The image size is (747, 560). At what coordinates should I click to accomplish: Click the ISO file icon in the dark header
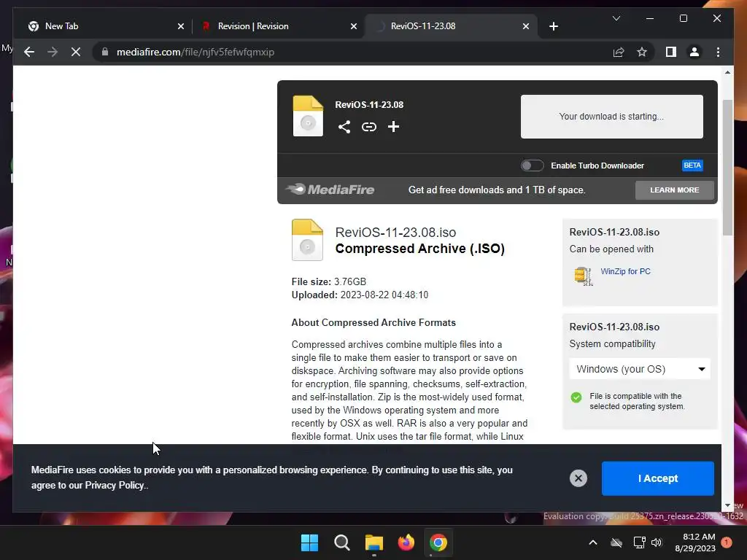[308, 116]
